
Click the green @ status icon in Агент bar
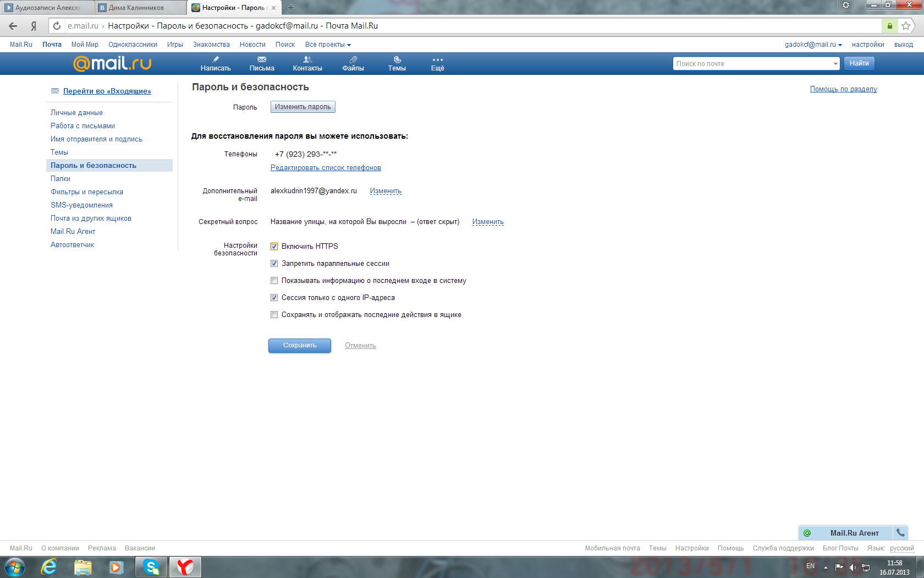point(807,533)
